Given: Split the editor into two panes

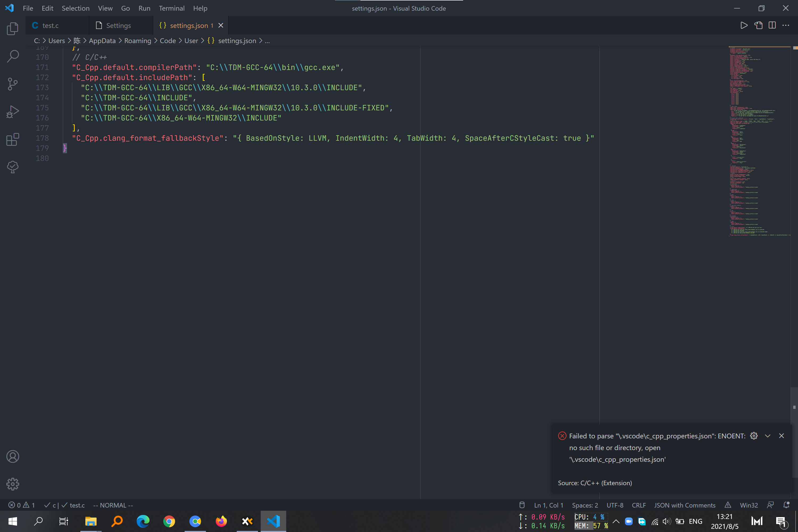Looking at the screenshot, I should click(x=772, y=25).
